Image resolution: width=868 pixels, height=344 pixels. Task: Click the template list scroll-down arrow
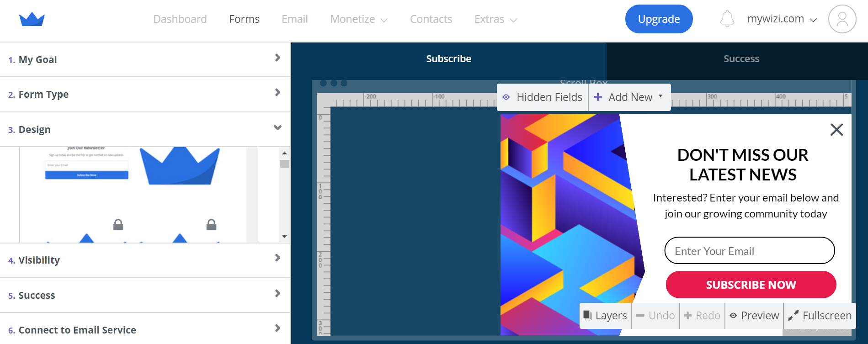point(284,236)
